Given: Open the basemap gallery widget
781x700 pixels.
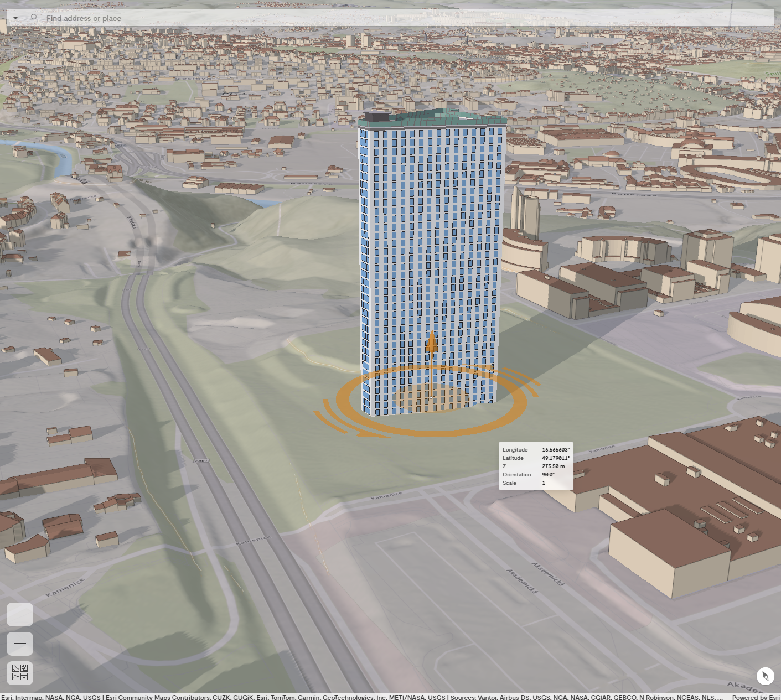Looking at the screenshot, I should pos(20,673).
